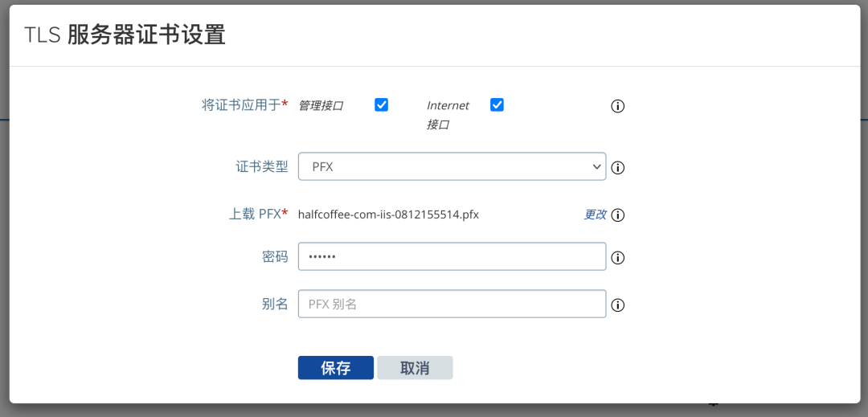The width and height of the screenshot is (868, 417).
Task: Click info icon next to 别名 field
Action: tap(618, 305)
